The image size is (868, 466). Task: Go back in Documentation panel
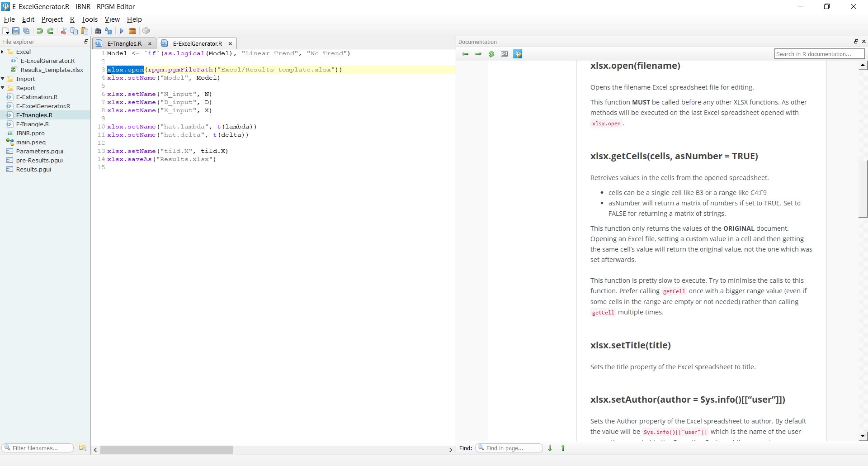(x=465, y=54)
